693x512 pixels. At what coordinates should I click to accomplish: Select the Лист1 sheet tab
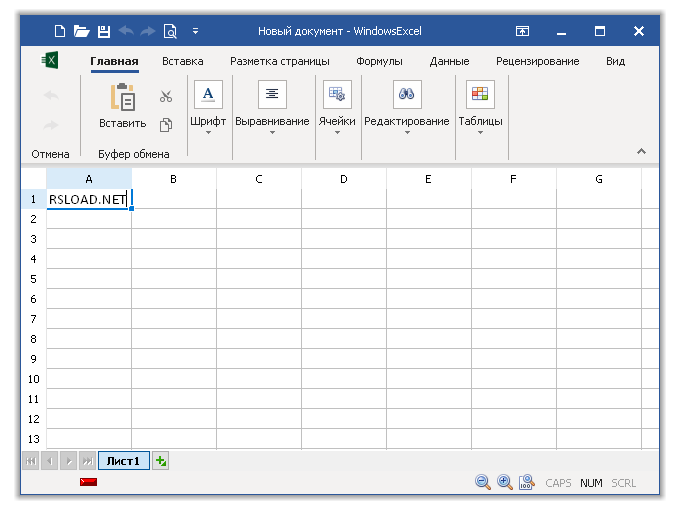pyautogui.click(x=123, y=461)
